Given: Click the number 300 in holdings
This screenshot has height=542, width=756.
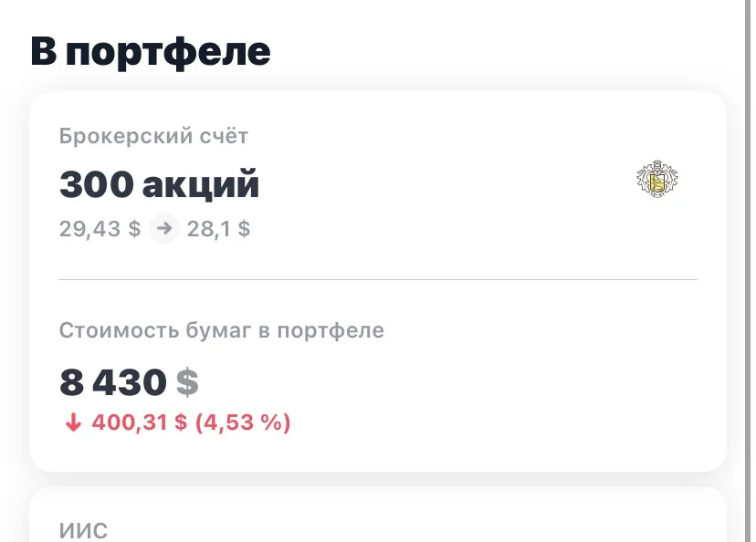Looking at the screenshot, I should tap(96, 184).
